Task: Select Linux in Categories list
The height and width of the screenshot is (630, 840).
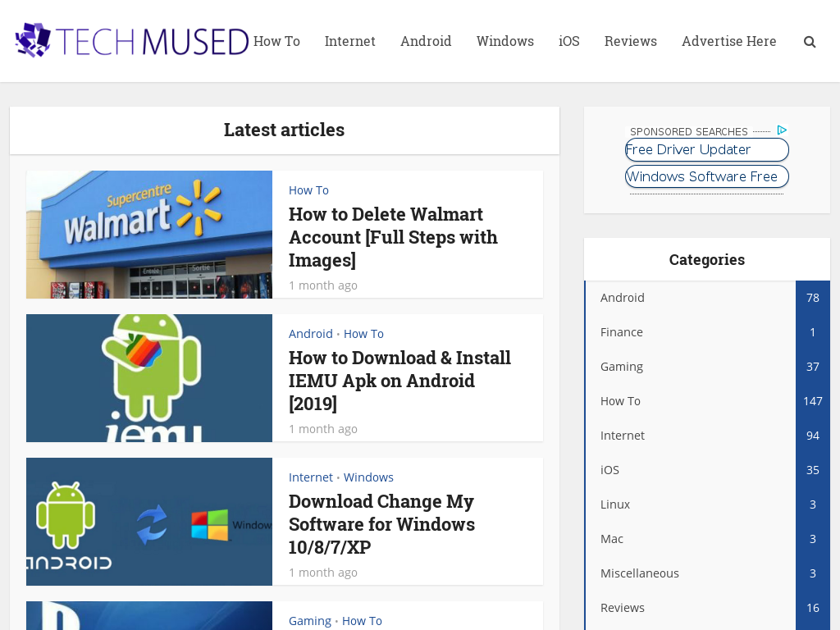Action: [615, 504]
